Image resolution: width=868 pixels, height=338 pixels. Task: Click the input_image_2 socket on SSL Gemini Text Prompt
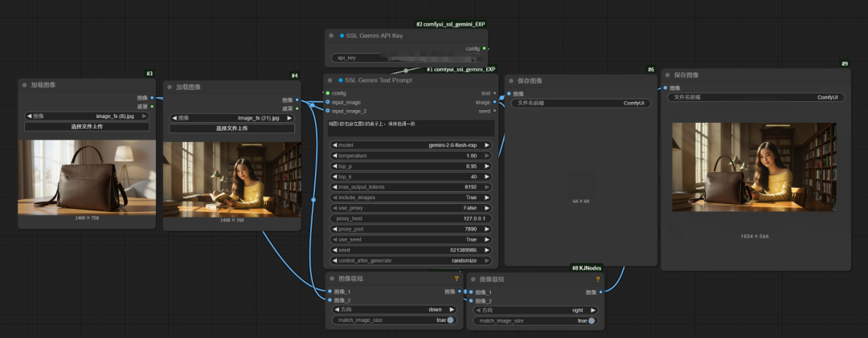[328, 111]
